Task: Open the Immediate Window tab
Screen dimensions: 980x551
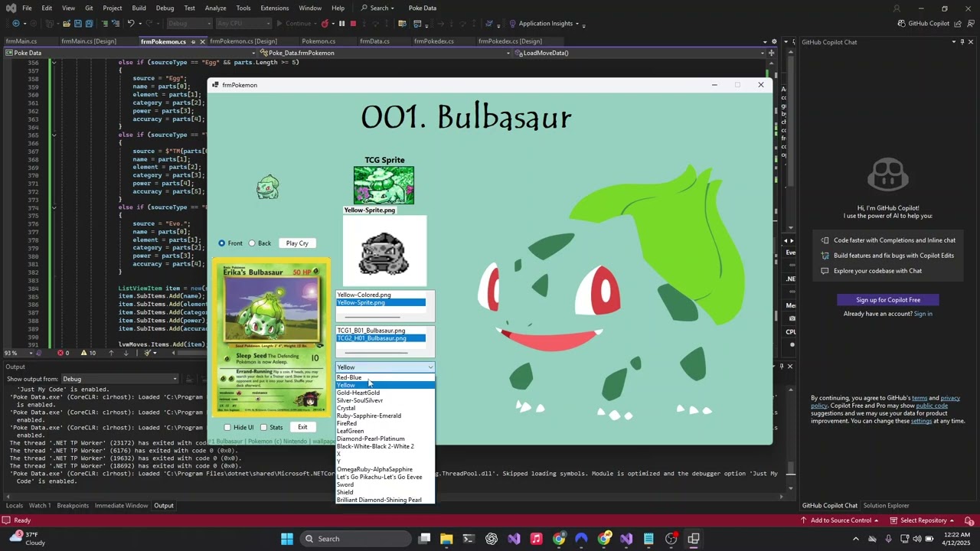Action: 121,506
